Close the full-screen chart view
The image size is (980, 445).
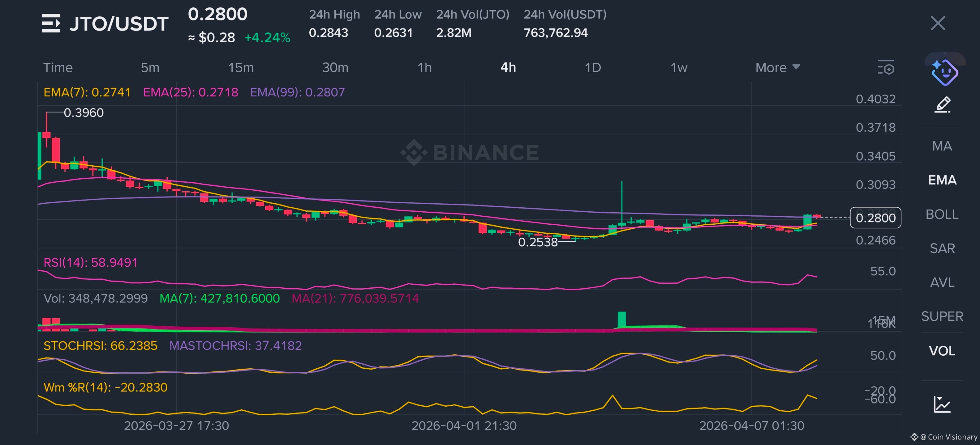click(x=938, y=23)
